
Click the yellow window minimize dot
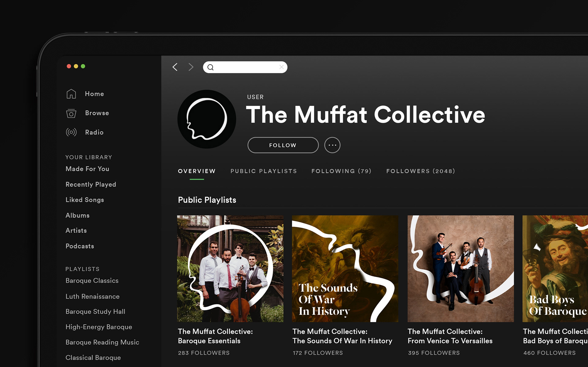(x=76, y=66)
